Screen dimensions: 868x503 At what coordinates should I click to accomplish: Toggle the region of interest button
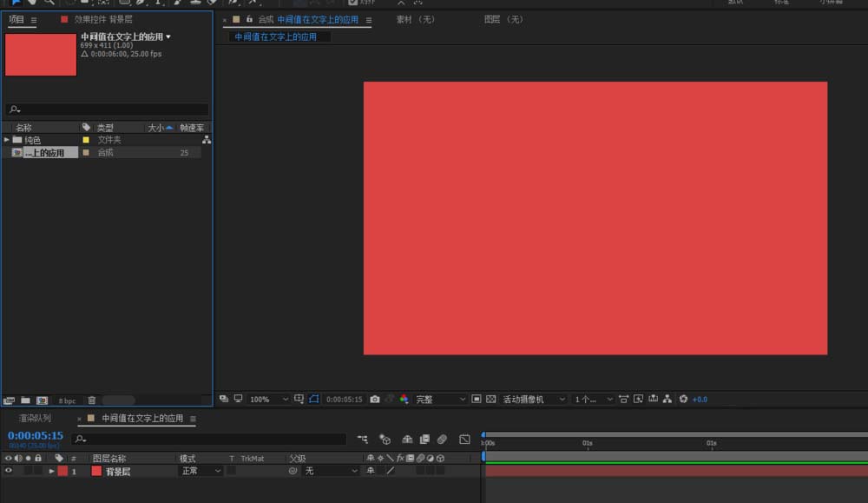[x=477, y=400]
